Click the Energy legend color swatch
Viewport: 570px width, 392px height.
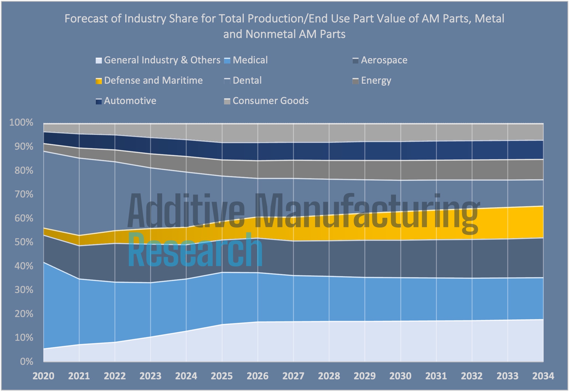(x=356, y=81)
